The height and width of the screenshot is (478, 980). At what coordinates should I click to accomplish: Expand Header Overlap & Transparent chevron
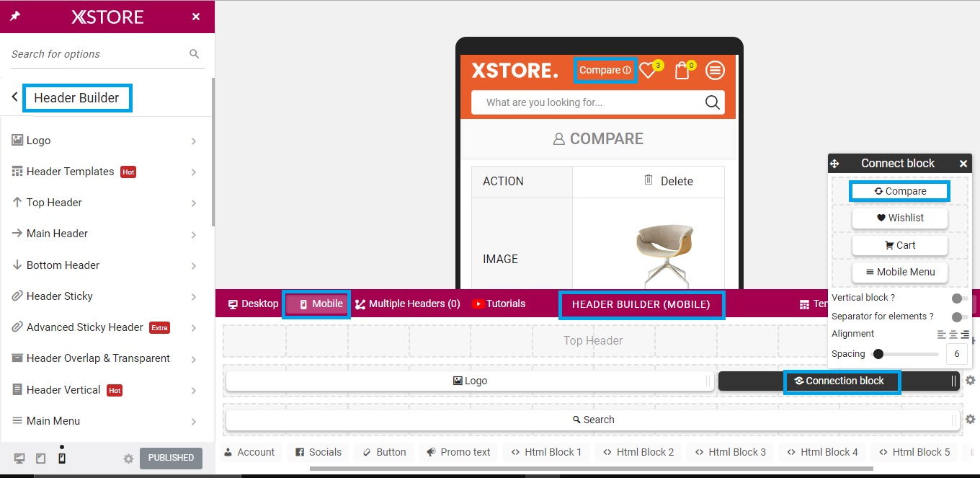[194, 359]
